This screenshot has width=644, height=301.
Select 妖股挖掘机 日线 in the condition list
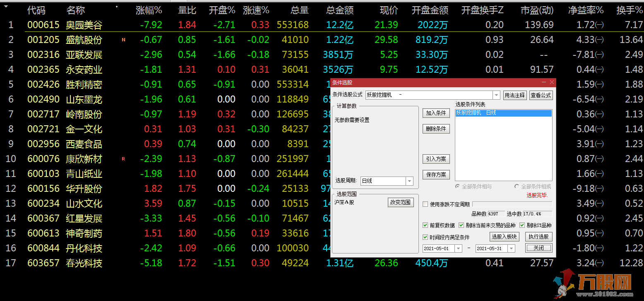tap(503, 113)
